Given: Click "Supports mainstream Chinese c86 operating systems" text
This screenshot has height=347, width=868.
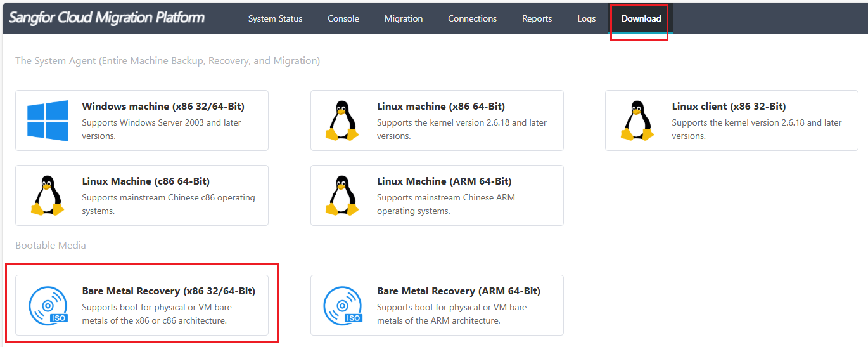Looking at the screenshot, I should (169, 204).
